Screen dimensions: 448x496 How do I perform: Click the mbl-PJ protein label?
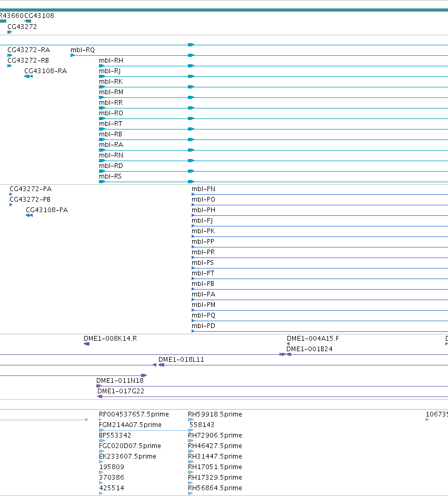pyautogui.click(x=202, y=221)
